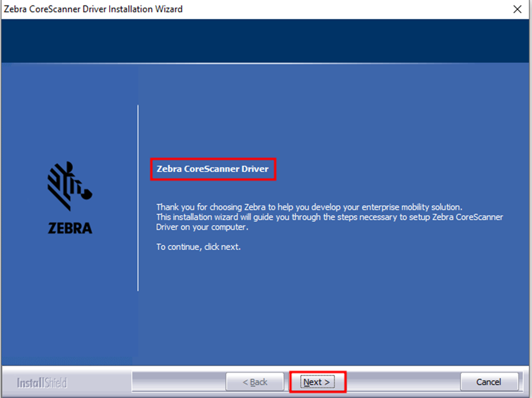Click the grayed-out Back button label
532x398 pixels.
pos(255,382)
